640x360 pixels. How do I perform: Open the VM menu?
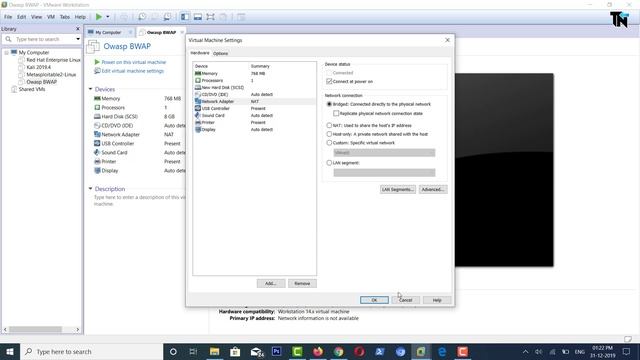click(51, 17)
